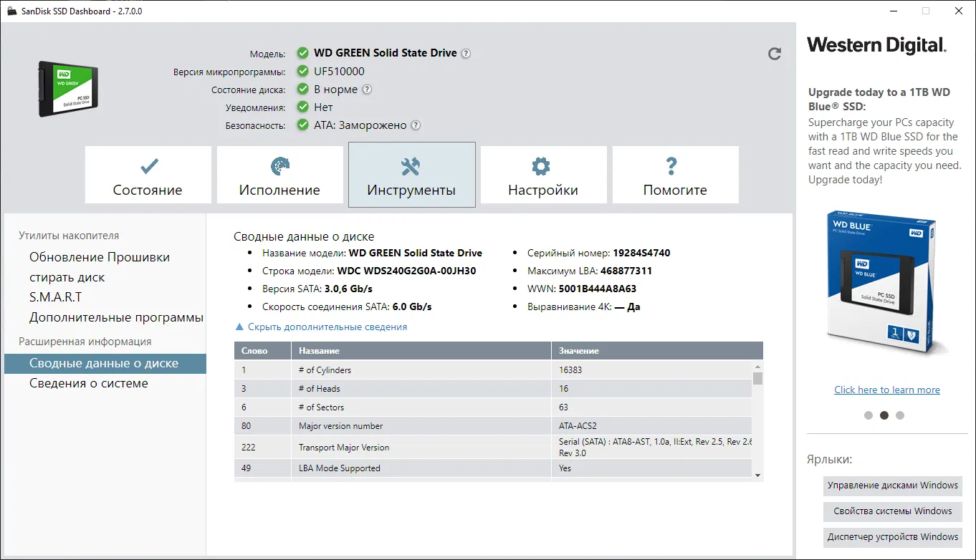Click the Выравнивание 4K entry
976x560 pixels.
584,306
